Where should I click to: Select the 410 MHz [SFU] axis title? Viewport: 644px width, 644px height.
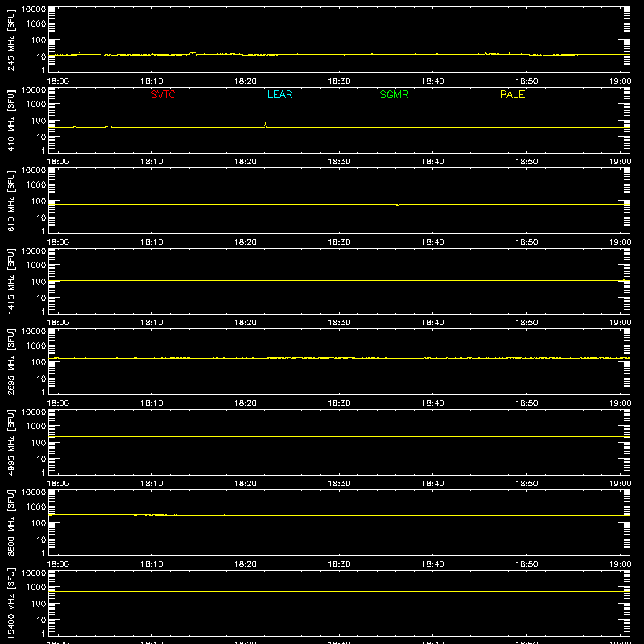(x=10, y=120)
